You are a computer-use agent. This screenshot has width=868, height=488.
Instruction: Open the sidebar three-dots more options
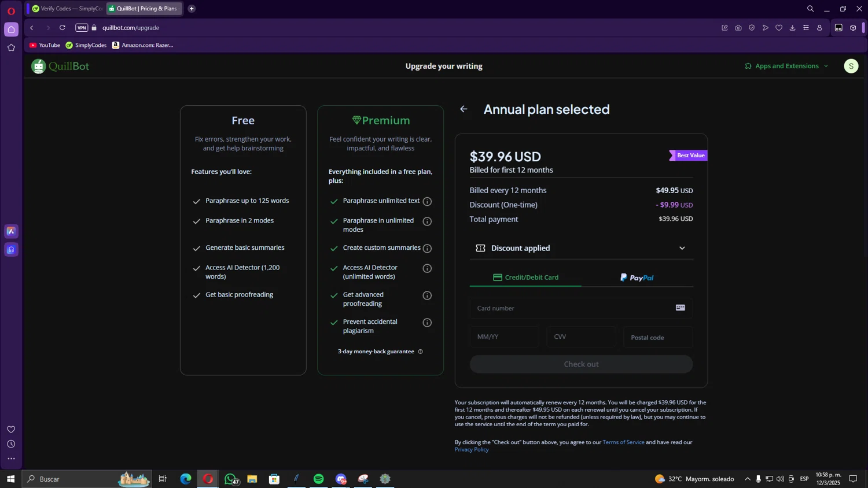tap(11, 459)
